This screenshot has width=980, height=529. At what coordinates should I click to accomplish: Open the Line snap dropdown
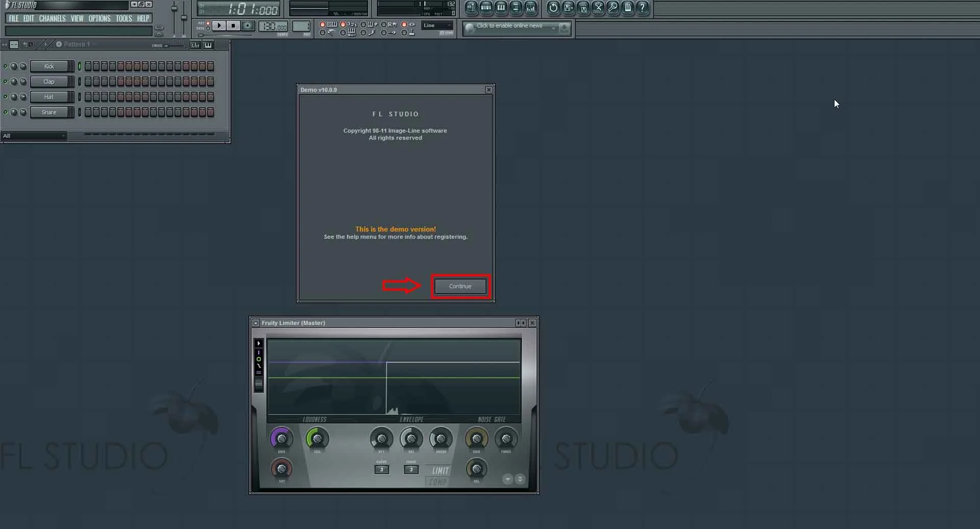[437, 26]
